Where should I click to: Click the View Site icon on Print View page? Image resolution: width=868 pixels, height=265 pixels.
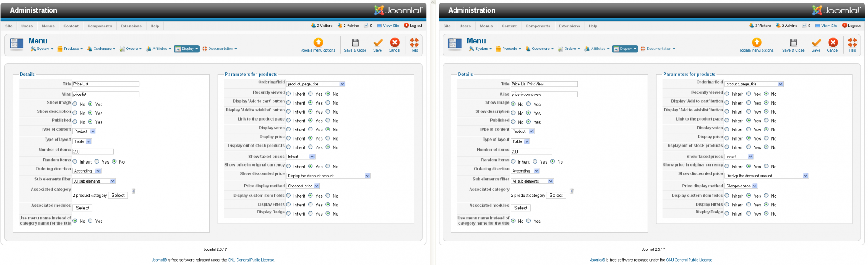tap(818, 26)
